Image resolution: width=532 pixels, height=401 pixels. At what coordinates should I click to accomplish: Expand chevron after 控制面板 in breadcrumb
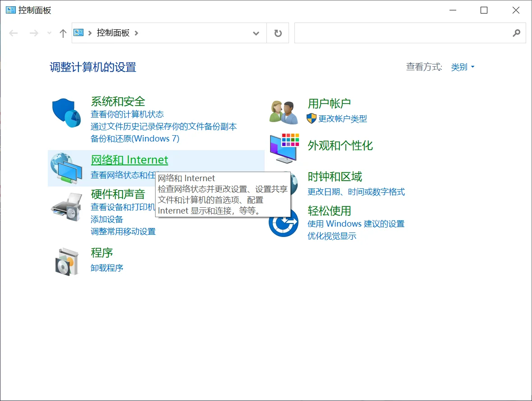pos(137,33)
